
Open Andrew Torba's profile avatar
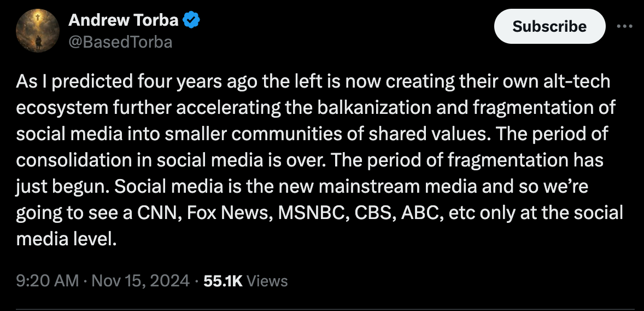[37, 31]
